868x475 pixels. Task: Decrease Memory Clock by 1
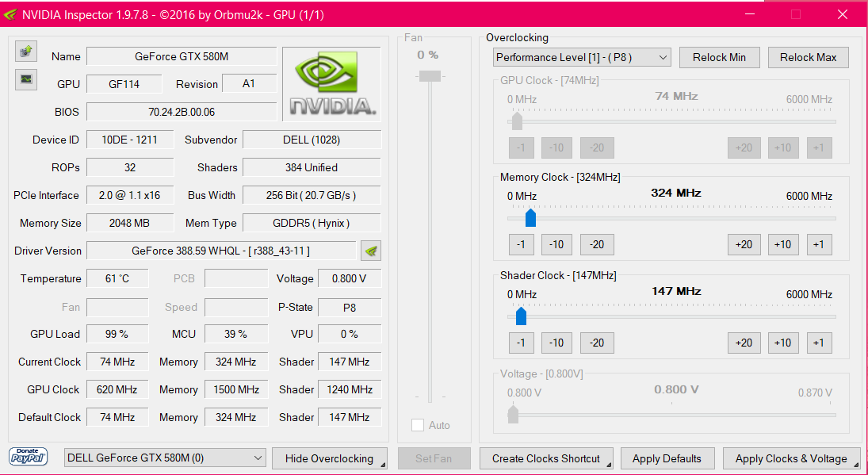click(x=521, y=244)
